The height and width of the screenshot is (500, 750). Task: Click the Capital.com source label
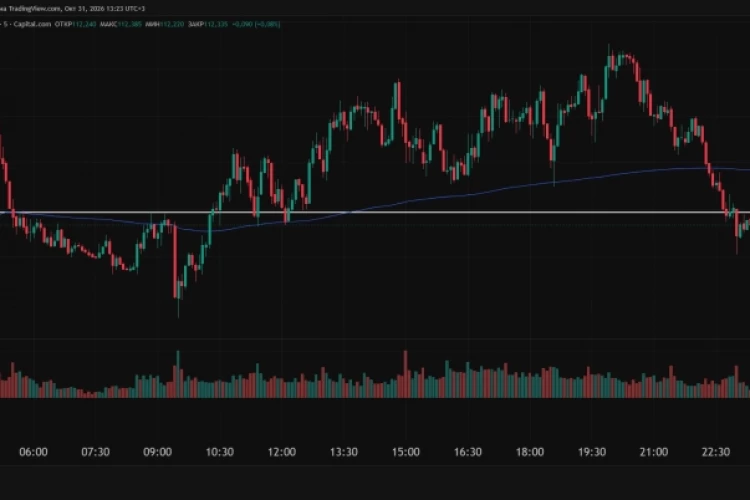click(32, 24)
